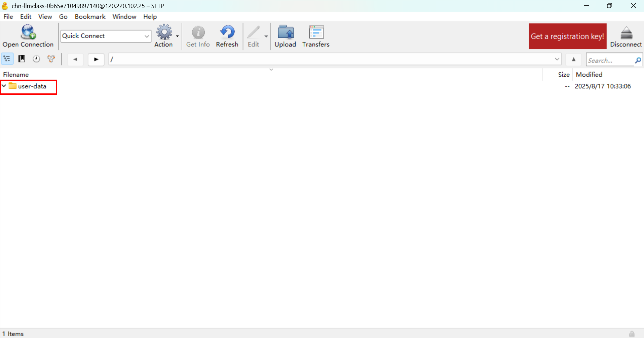Expand the path history dropdown
This screenshot has height=338, width=644.
557,59
